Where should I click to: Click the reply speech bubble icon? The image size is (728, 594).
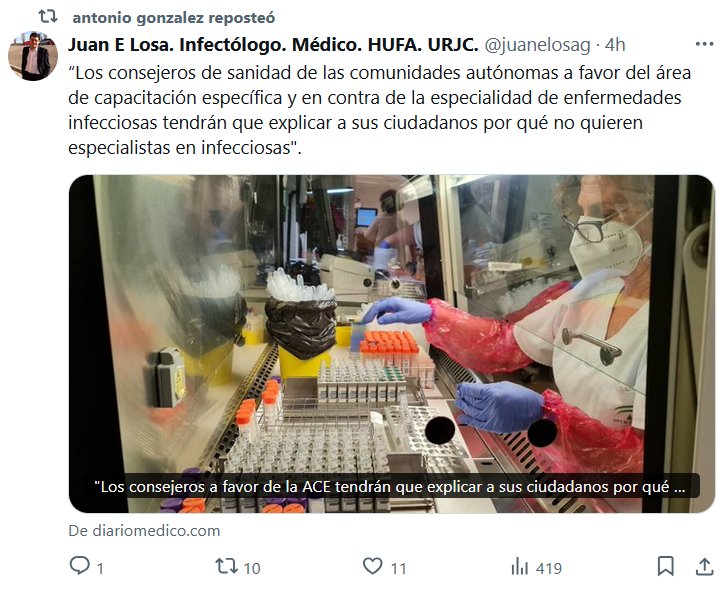point(79,566)
